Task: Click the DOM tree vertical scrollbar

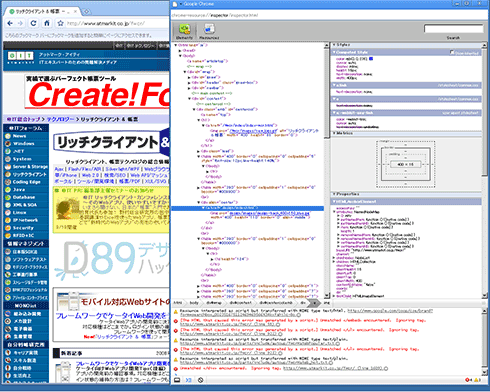Action: 327,170
